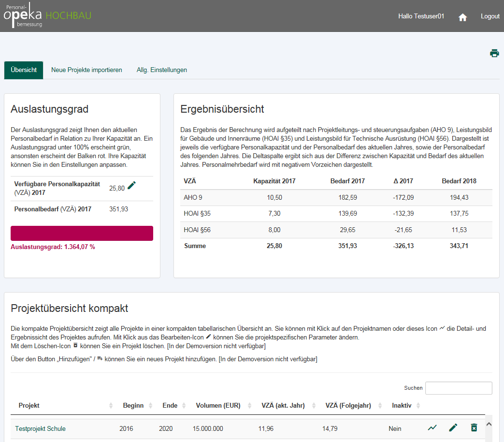Click the printer icon
Viewport: 504px width, 442px height.
click(494, 53)
